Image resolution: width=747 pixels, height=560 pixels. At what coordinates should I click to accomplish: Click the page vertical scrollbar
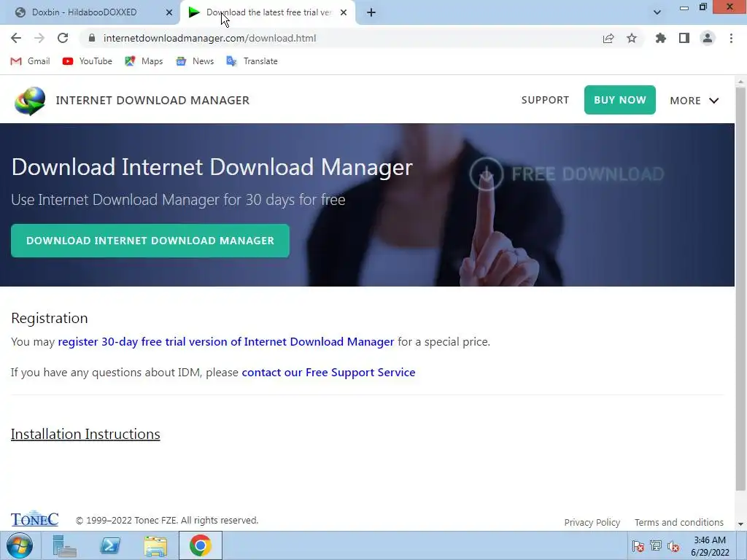(740, 288)
